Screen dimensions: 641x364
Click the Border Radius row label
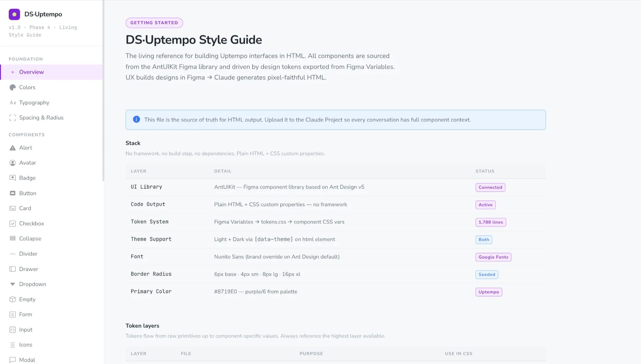point(151,274)
